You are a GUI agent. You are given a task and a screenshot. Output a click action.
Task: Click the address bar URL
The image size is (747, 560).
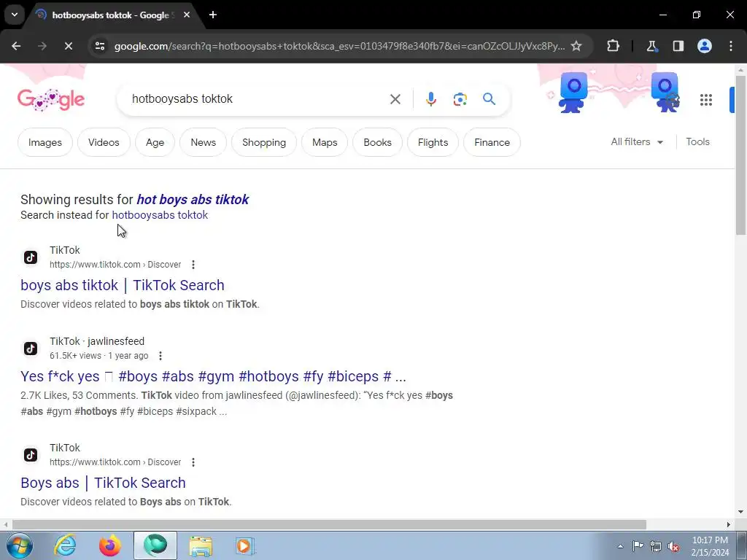click(339, 46)
